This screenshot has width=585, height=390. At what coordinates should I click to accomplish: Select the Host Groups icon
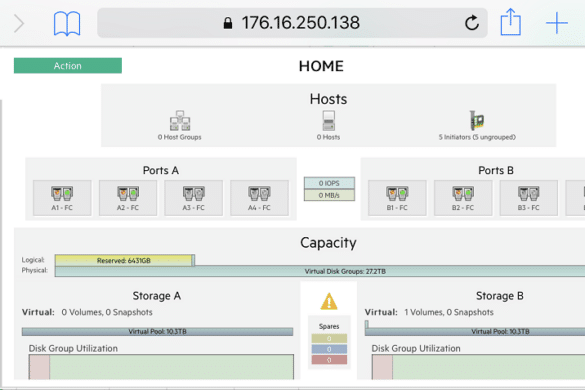click(180, 121)
